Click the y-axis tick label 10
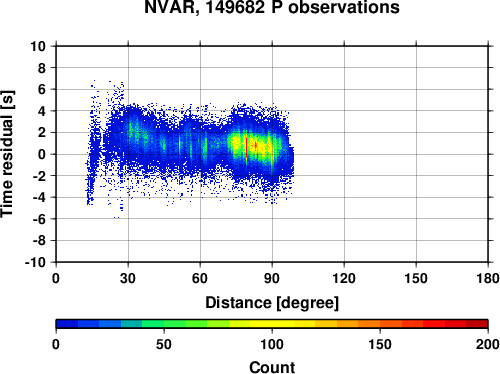 point(38,46)
